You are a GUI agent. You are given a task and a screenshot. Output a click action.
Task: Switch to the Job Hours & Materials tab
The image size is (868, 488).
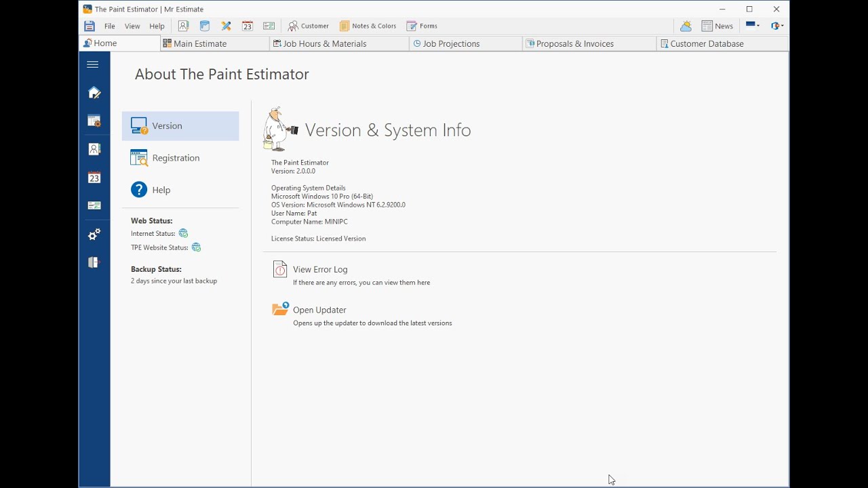pos(340,43)
